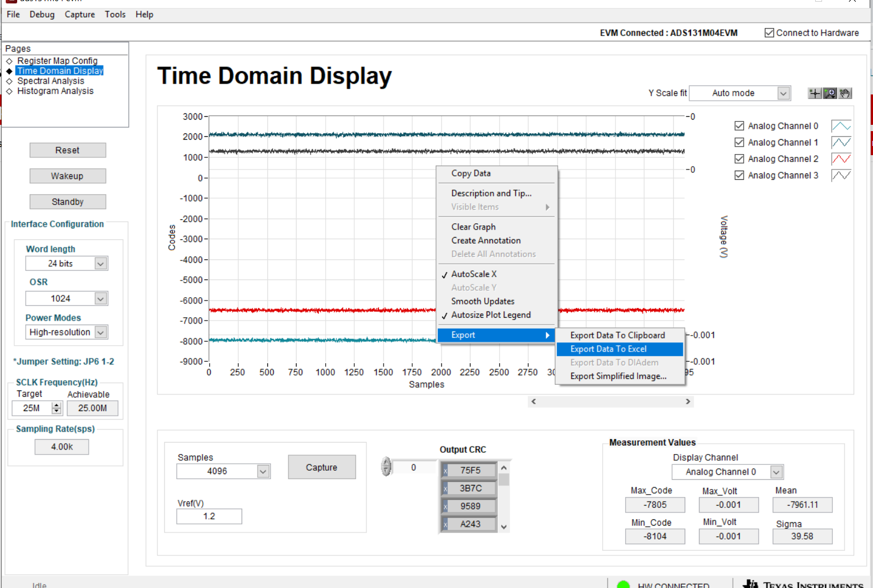Uncheck Analog Channel 2 visibility
The image size is (873, 588).
739,159
